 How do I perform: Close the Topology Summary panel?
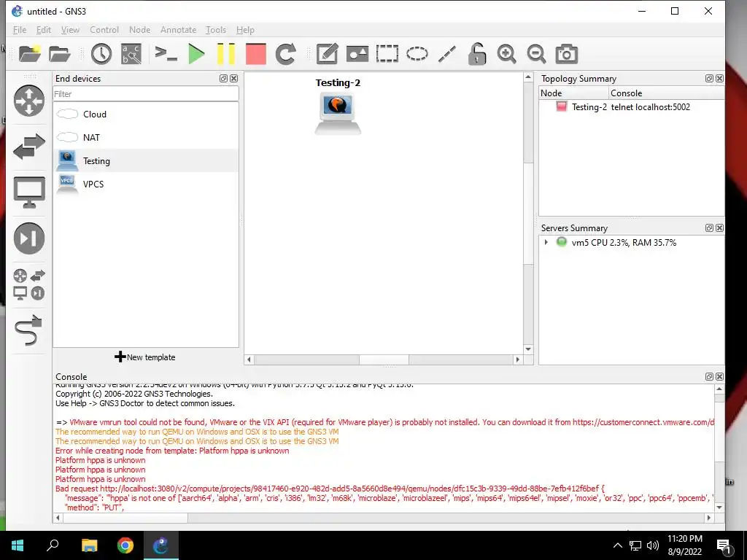click(x=719, y=79)
